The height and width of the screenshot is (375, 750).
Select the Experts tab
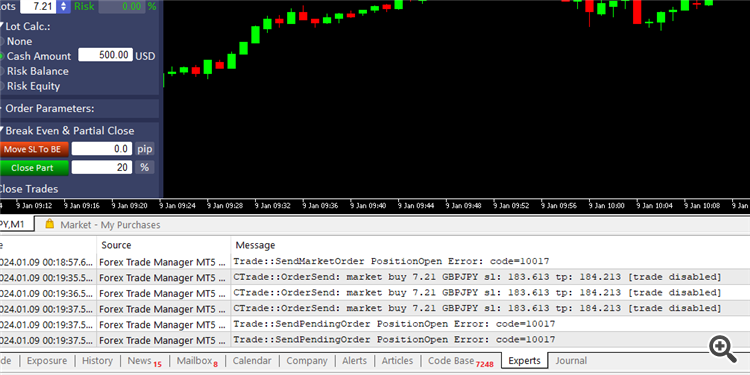pyautogui.click(x=524, y=361)
